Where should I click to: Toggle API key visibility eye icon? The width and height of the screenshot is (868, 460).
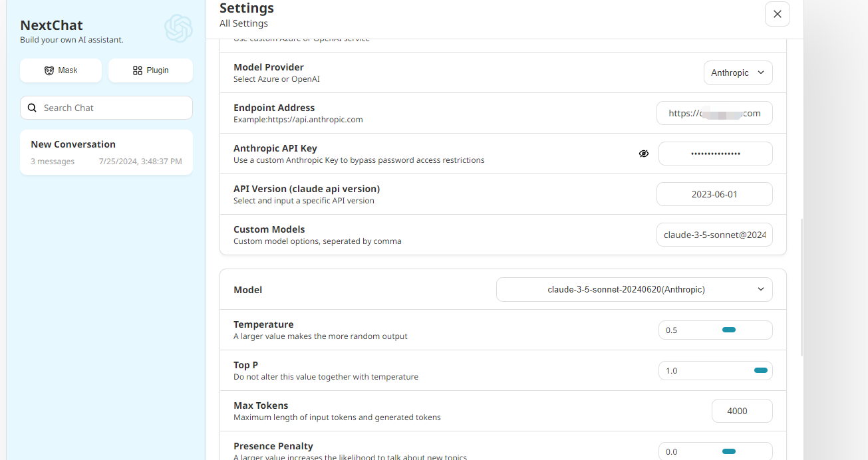[x=644, y=154]
